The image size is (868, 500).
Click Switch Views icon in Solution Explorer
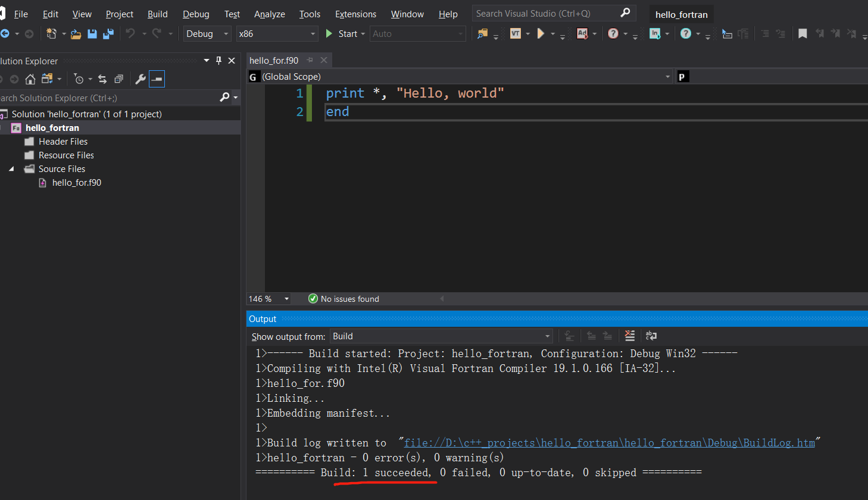coord(47,79)
